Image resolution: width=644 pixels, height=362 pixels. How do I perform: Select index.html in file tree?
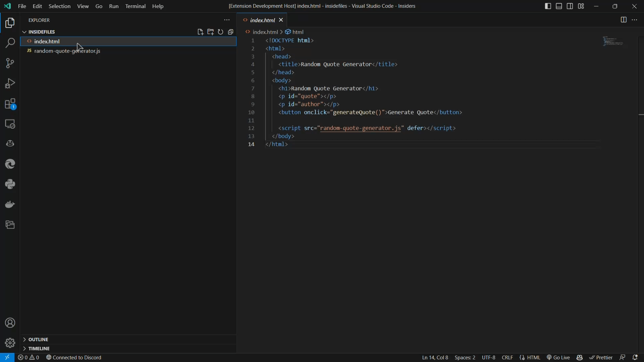[129, 42]
